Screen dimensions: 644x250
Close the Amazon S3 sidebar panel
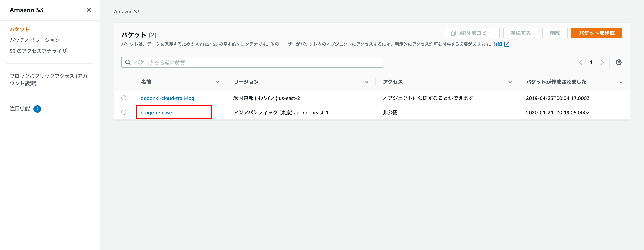point(89,10)
